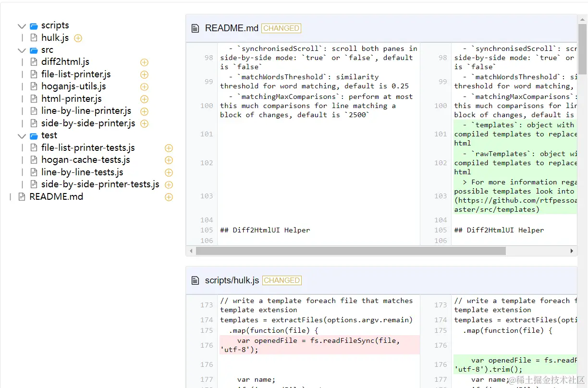The width and height of the screenshot is (588, 388).
Task: Click changed status icon beside html-printer.js
Action: 144,99
